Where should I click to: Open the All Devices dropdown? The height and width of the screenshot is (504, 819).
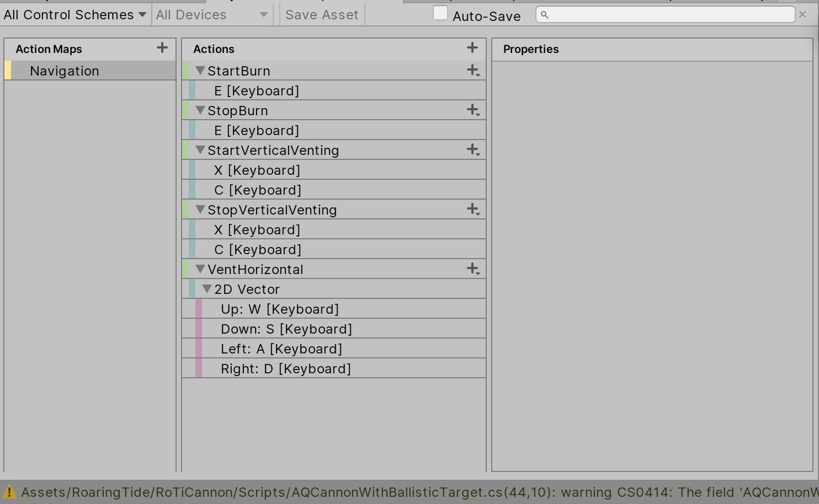[211, 15]
